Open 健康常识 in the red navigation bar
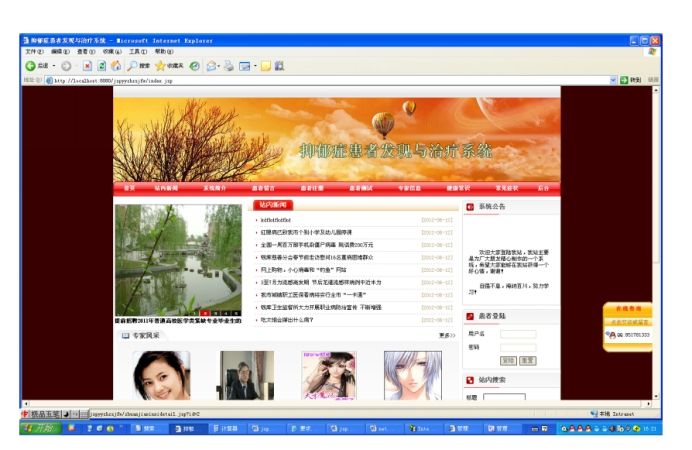This screenshot has width=692, height=450. point(458,188)
